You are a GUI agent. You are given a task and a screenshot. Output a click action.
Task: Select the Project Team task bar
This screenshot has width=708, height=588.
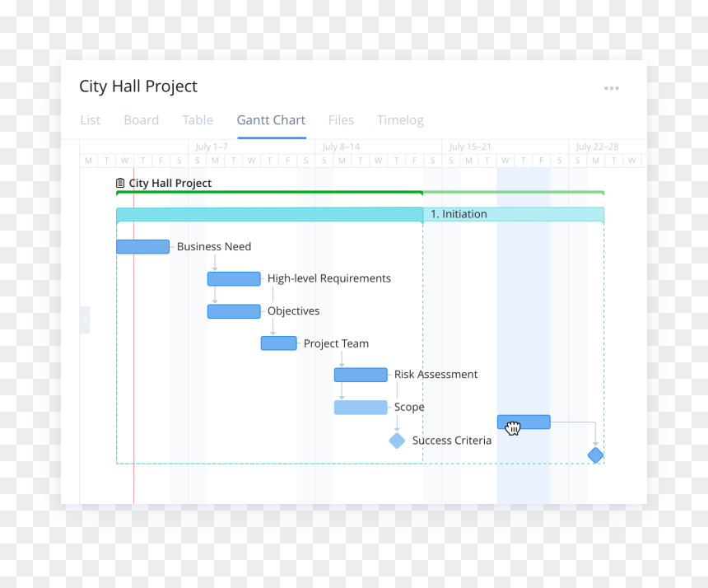[278, 343]
